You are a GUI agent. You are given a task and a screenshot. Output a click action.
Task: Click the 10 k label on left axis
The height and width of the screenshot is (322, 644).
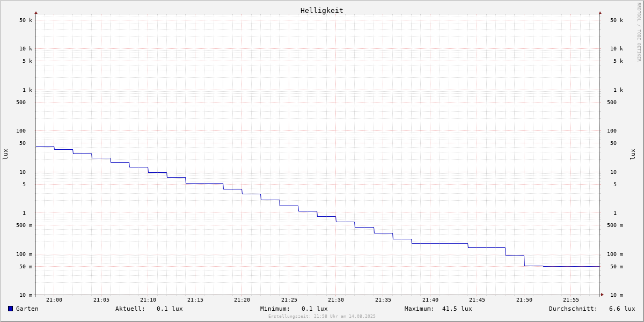tap(26, 49)
